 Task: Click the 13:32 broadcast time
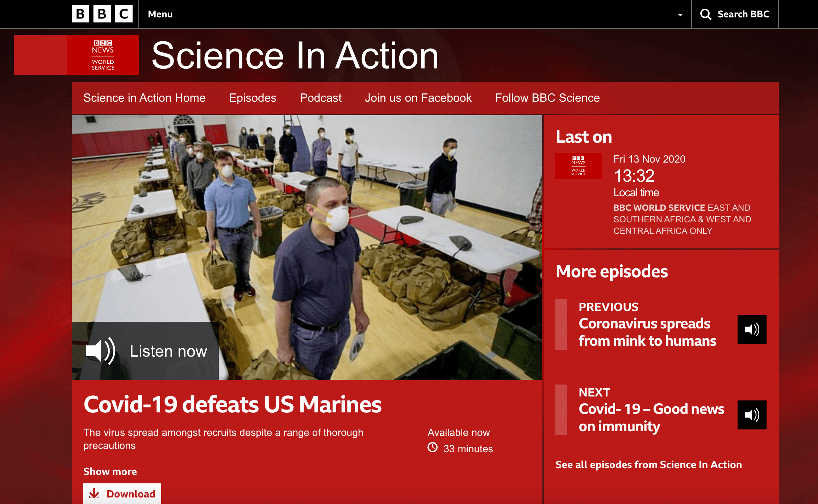click(x=634, y=176)
